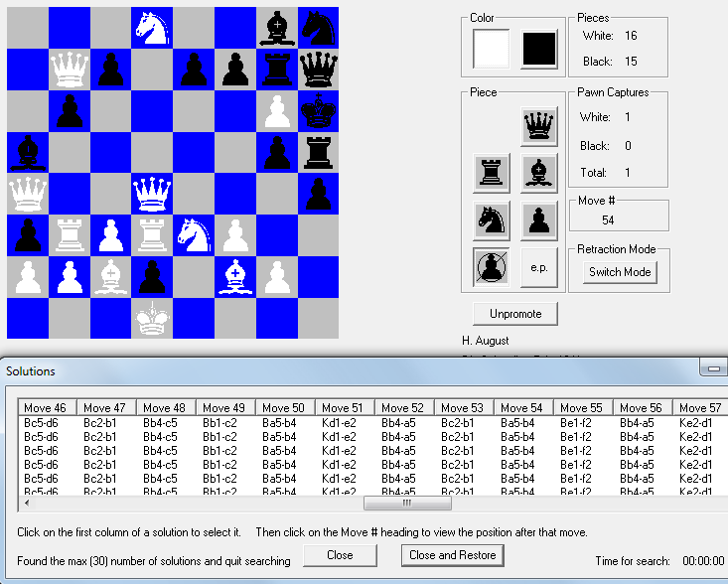The image size is (728, 584).
Task: Choose the white color swatch
Action: click(492, 49)
